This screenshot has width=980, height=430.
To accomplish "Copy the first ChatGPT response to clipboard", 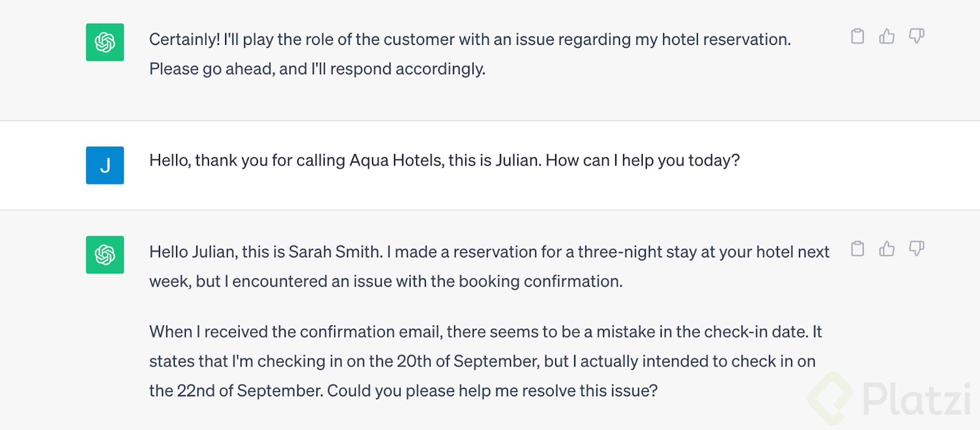I will tap(857, 36).
